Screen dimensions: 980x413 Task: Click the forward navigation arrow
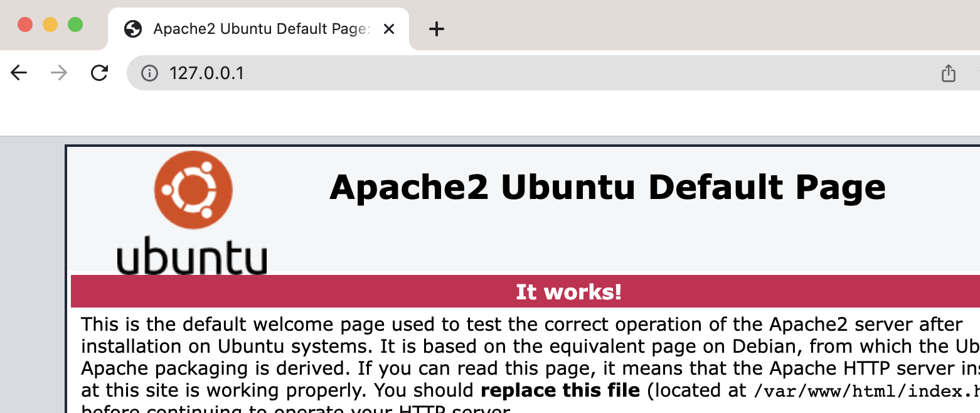tap(59, 73)
